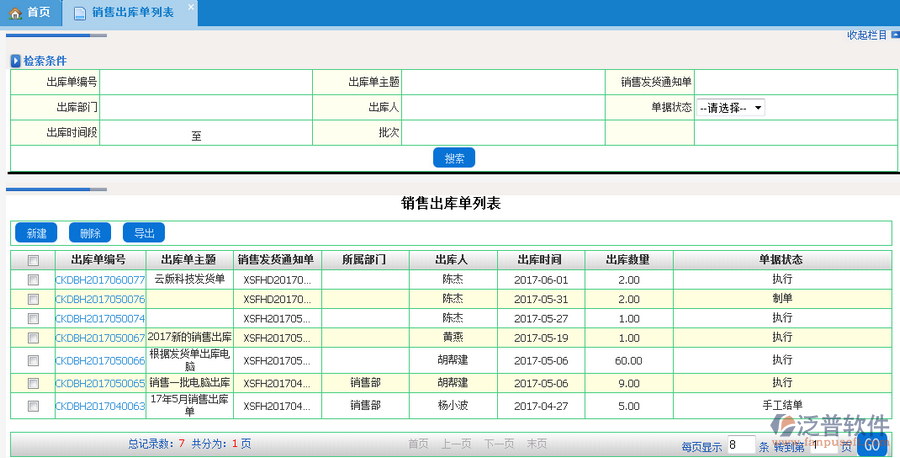Export the list with 导出
Viewport: 900px width, 458px height.
pyautogui.click(x=144, y=233)
